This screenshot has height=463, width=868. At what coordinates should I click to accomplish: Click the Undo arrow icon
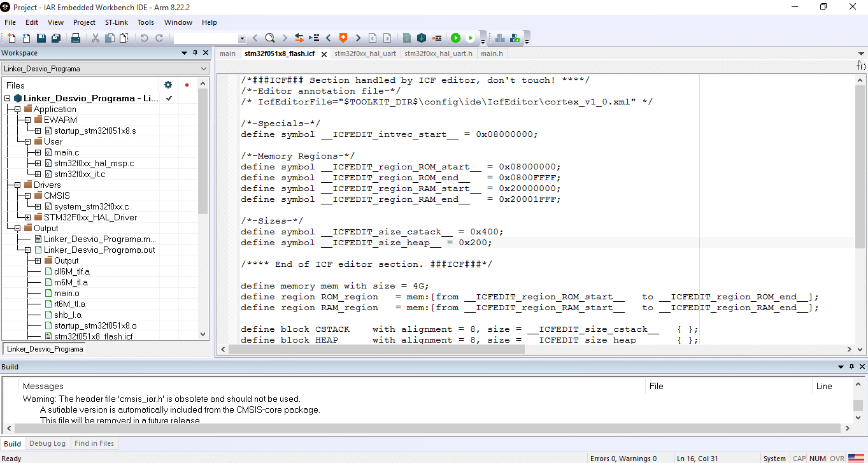144,38
